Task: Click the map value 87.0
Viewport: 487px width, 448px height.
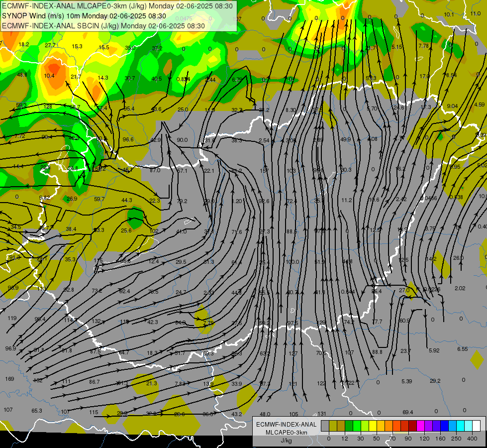Action: coord(155,170)
